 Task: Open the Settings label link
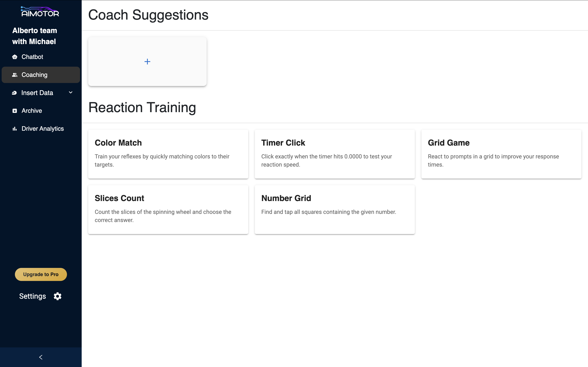[x=32, y=296]
